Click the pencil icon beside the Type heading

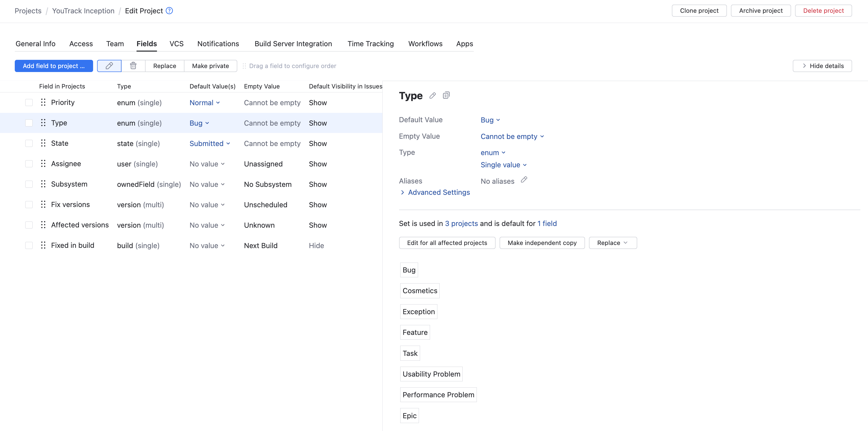coord(433,95)
